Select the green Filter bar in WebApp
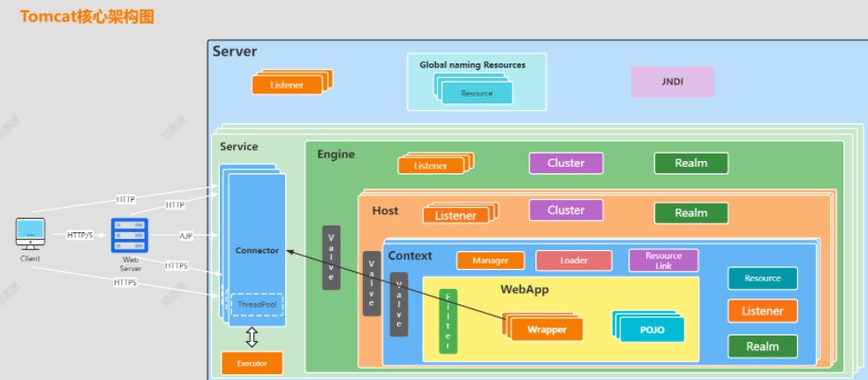This screenshot has width=868, height=380. point(448,321)
